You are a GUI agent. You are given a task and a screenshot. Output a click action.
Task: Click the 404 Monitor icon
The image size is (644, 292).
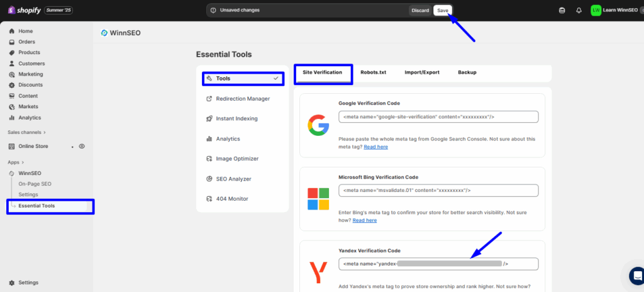tap(209, 199)
